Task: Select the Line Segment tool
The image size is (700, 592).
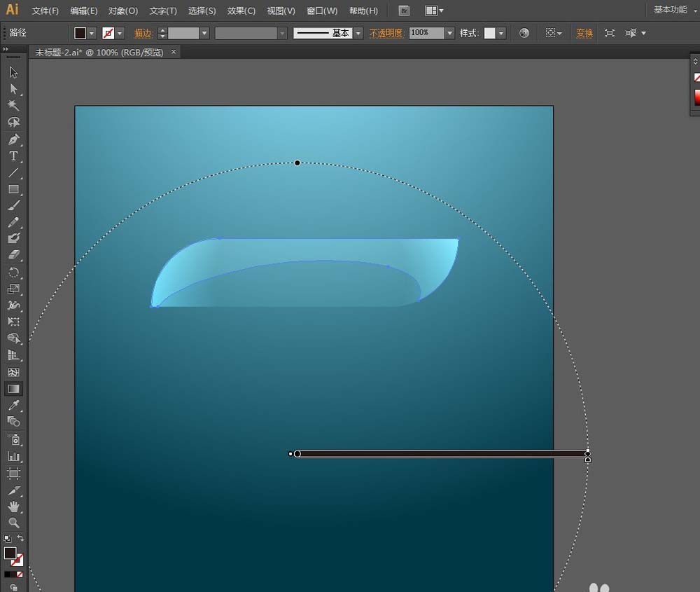Action: [x=13, y=172]
